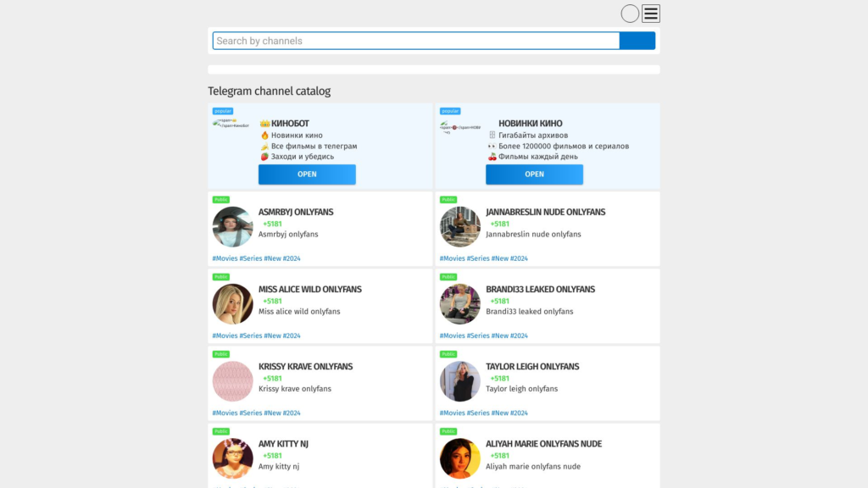Open the MISS ALICE WILD ONLYFANS title
The image size is (868, 488).
(310, 290)
